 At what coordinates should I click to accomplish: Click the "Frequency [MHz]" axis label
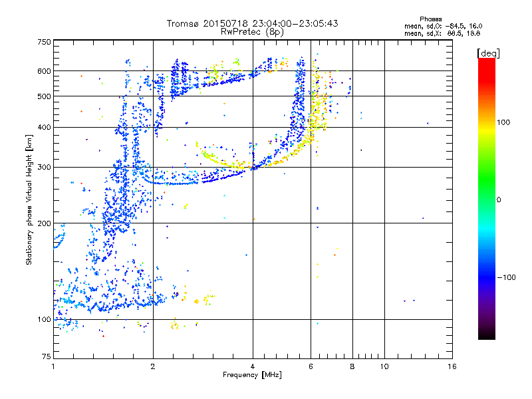[x=252, y=375]
